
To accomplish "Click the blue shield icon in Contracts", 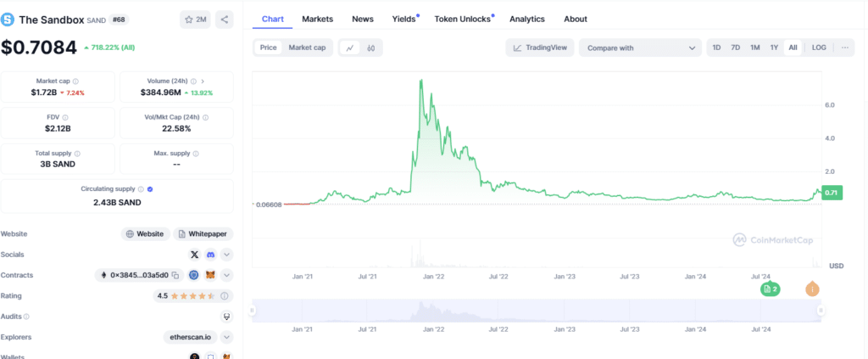I will pyautogui.click(x=194, y=275).
